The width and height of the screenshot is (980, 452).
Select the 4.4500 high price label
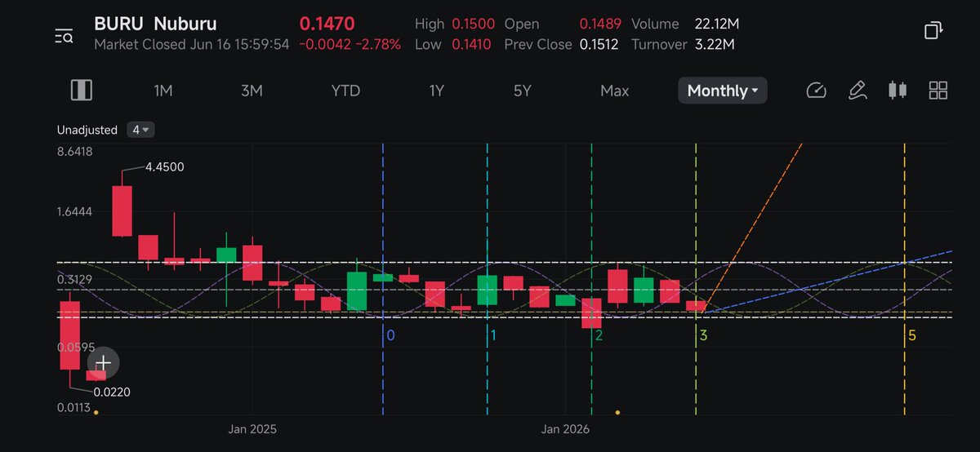(x=164, y=167)
